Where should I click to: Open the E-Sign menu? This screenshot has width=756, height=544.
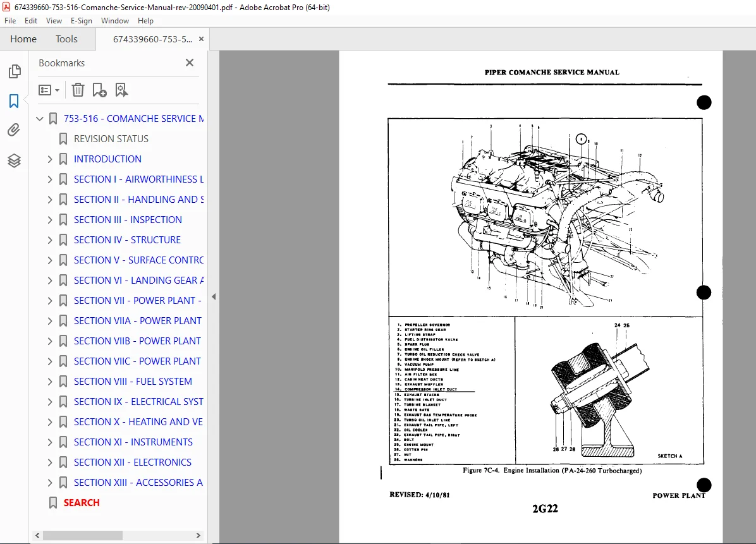coord(81,21)
